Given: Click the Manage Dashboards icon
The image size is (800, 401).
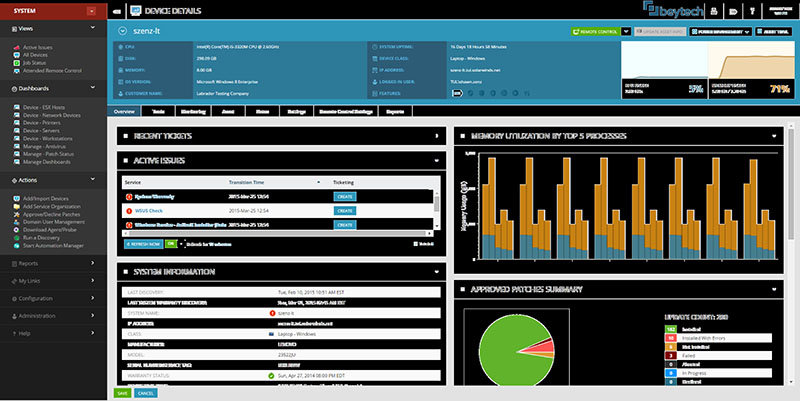Looking at the screenshot, I should pyautogui.click(x=15, y=160).
